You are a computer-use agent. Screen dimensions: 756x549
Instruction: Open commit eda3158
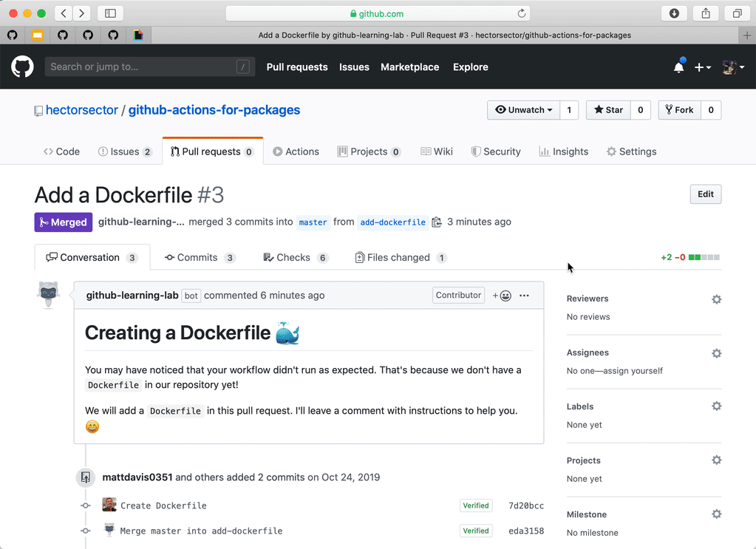coord(526,531)
